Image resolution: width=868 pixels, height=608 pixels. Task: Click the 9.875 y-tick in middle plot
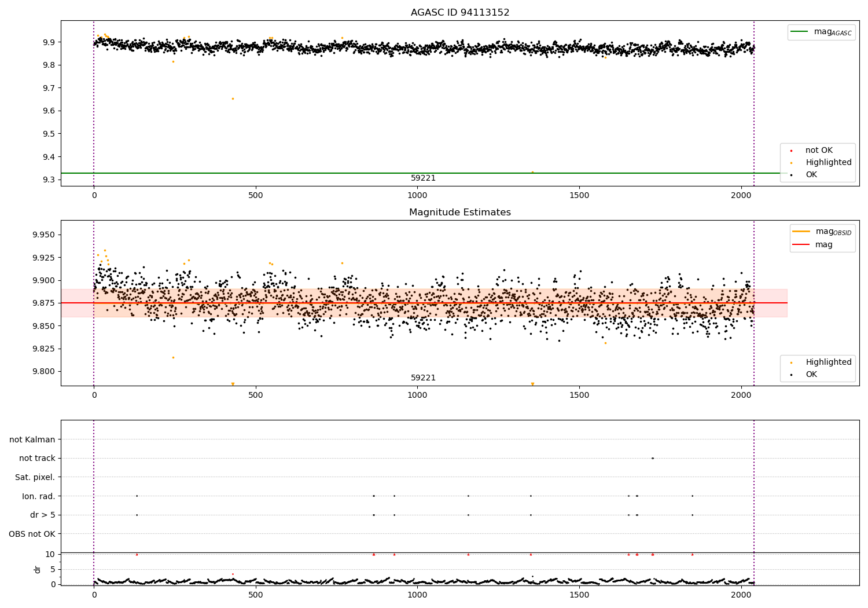click(44, 303)
